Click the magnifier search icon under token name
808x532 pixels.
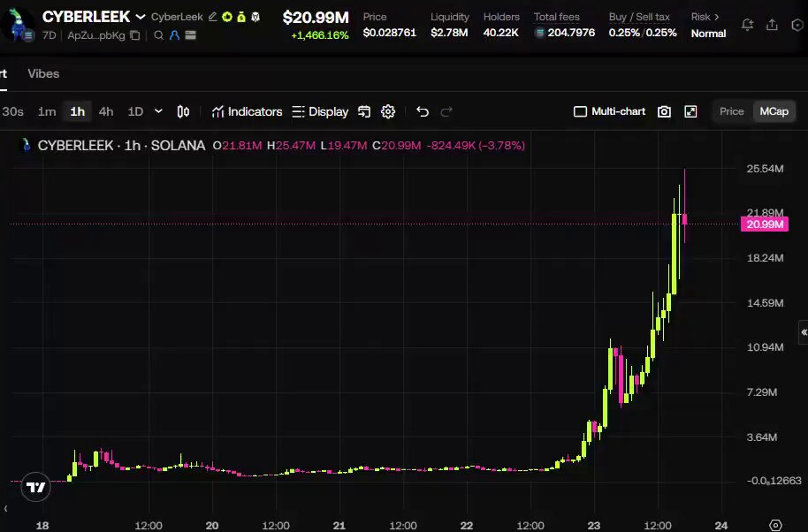tap(159, 35)
